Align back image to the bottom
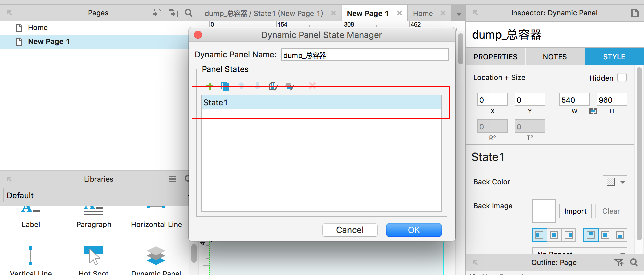 pos(620,235)
